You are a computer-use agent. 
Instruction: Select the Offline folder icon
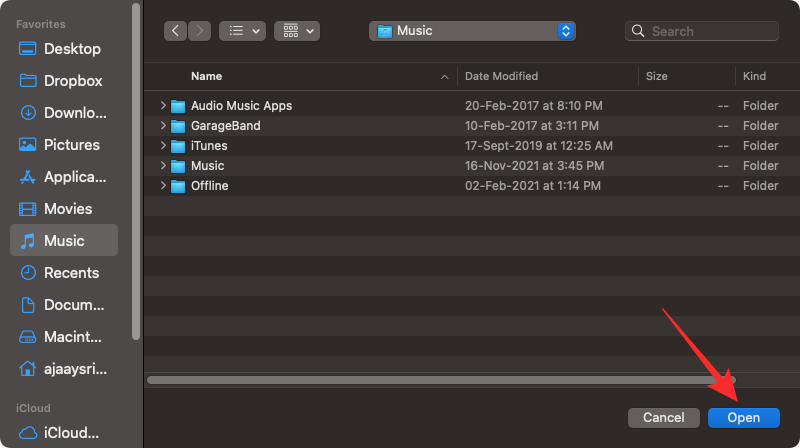[x=179, y=186]
